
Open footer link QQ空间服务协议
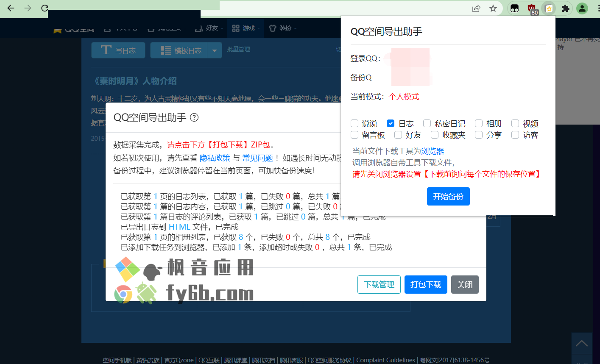pyautogui.click(x=329, y=360)
